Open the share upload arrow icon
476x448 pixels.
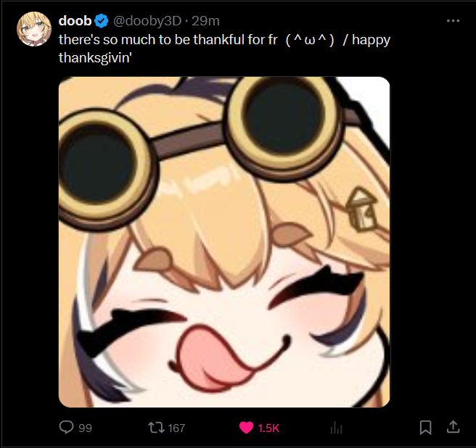[x=453, y=427]
